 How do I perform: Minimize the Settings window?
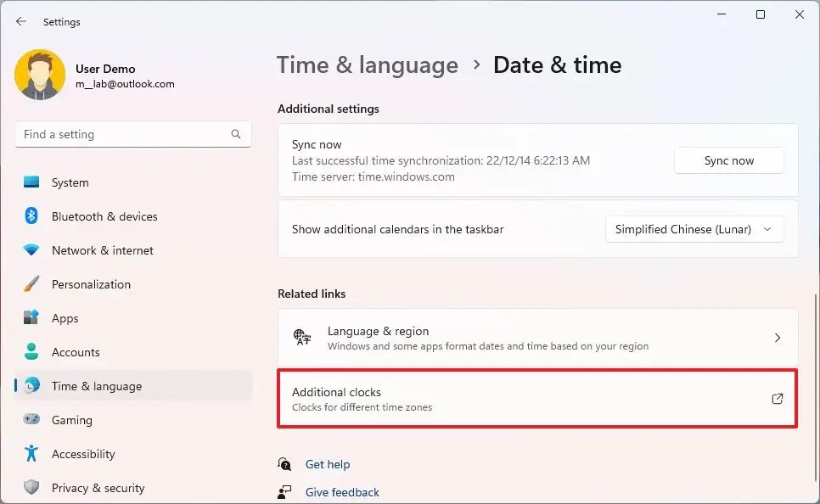pyautogui.click(x=722, y=14)
